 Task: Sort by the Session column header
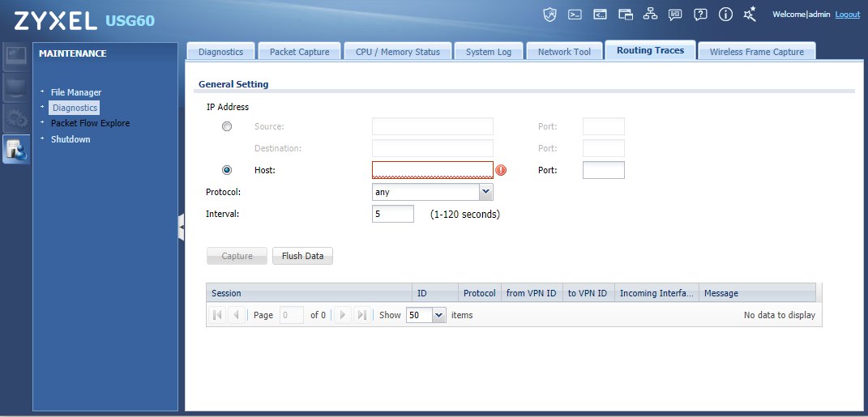(x=309, y=293)
